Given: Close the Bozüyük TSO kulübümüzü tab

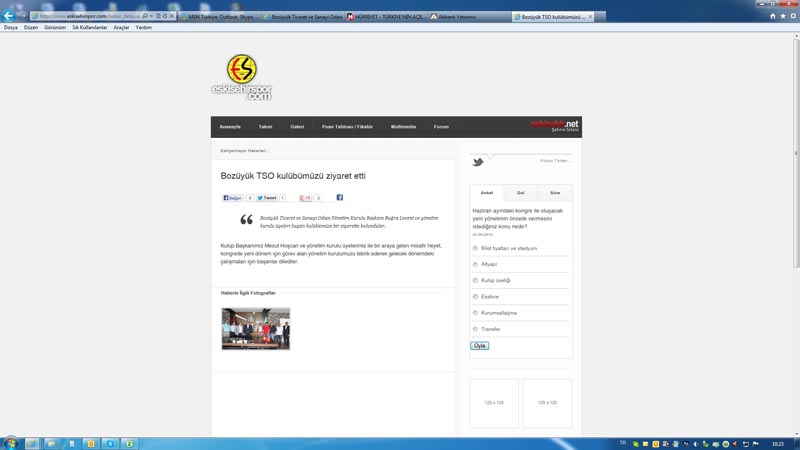Looking at the screenshot, I should tap(590, 16).
